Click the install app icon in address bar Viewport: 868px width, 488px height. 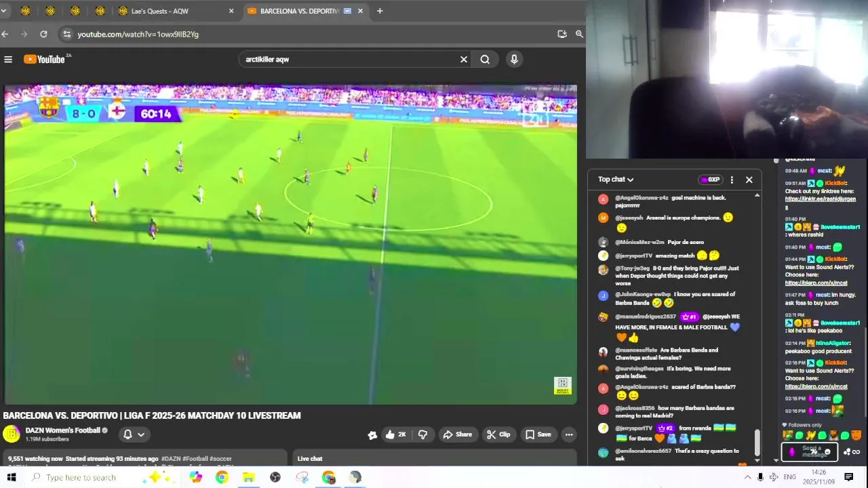(x=562, y=34)
